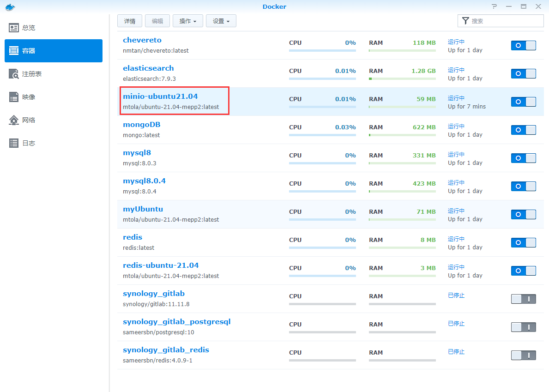
Task: Switch to the 映像 image tab
Action: [x=54, y=97]
